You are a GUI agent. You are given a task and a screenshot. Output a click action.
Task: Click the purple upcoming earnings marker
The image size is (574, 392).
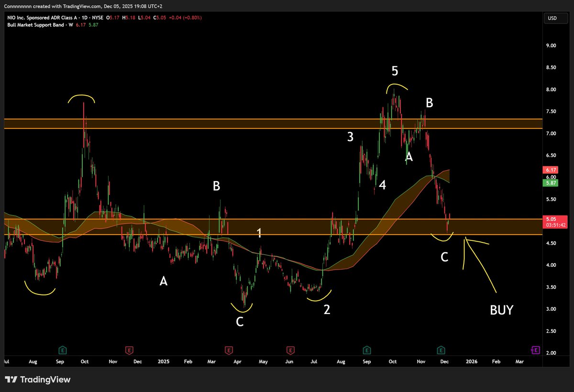pyautogui.click(x=536, y=350)
